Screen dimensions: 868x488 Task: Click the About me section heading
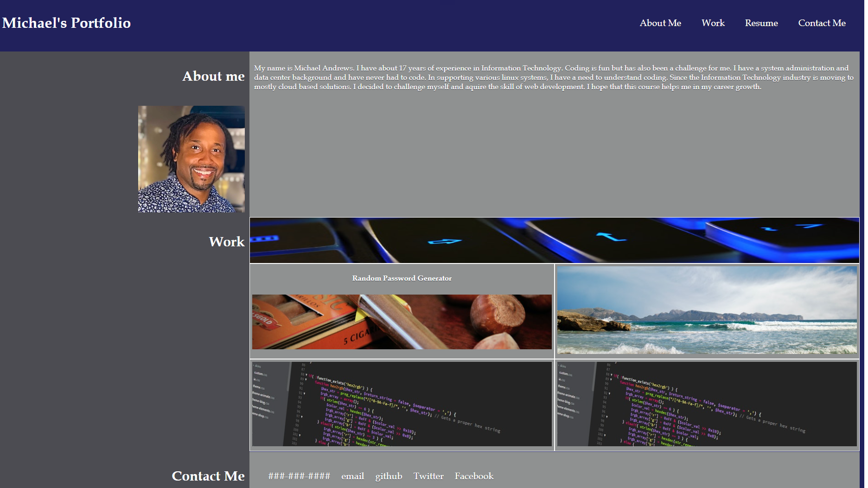[x=213, y=76]
